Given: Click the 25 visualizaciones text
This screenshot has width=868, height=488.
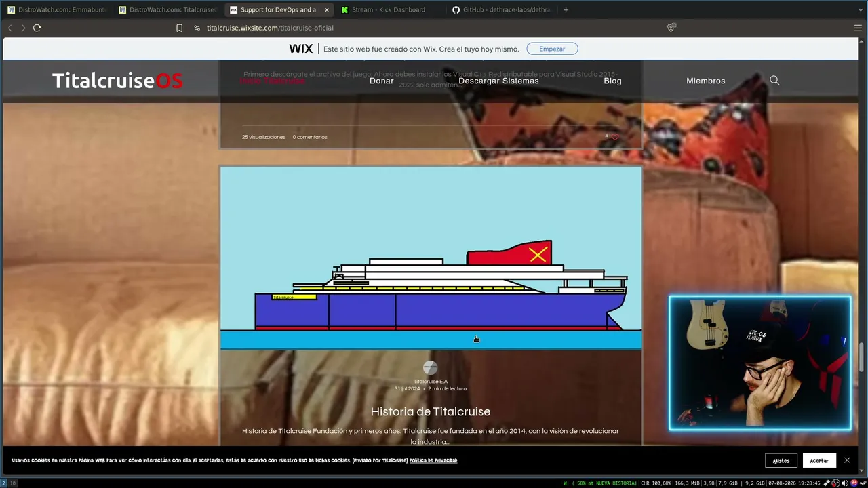Looking at the screenshot, I should pyautogui.click(x=264, y=137).
